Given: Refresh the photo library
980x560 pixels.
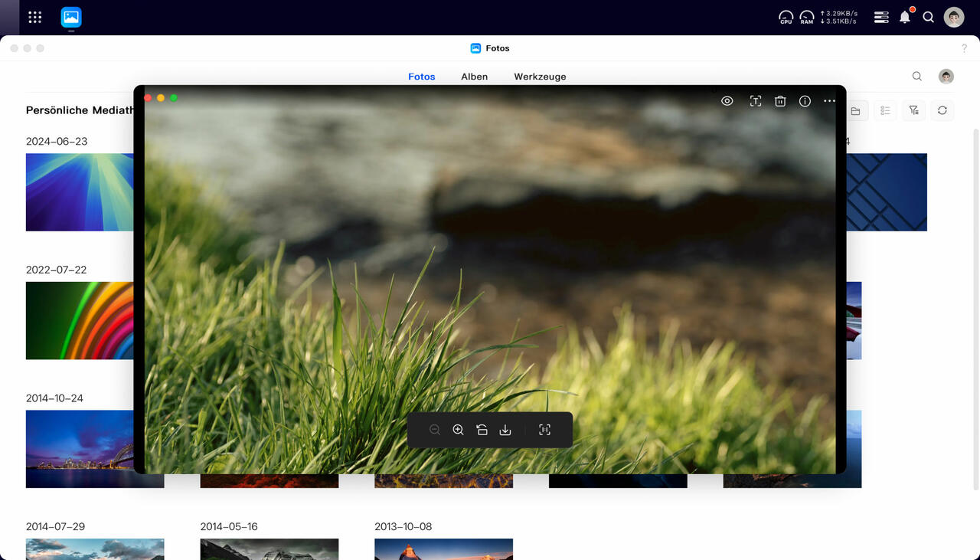Looking at the screenshot, I should coord(942,111).
